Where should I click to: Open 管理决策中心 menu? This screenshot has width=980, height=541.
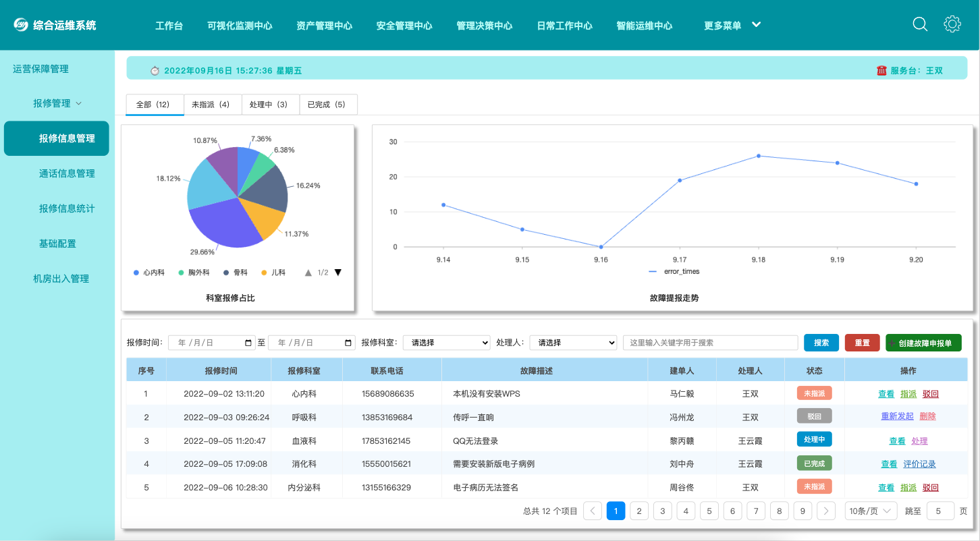485,26
